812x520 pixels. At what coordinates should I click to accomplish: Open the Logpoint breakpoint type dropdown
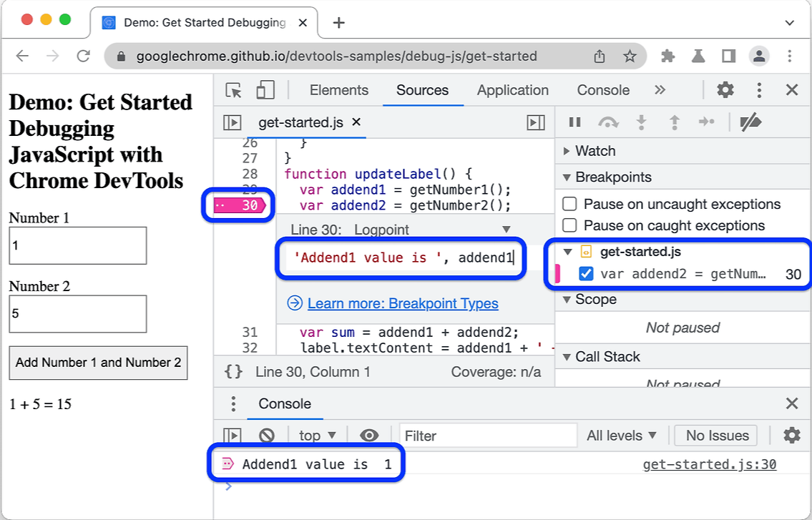tap(432, 230)
